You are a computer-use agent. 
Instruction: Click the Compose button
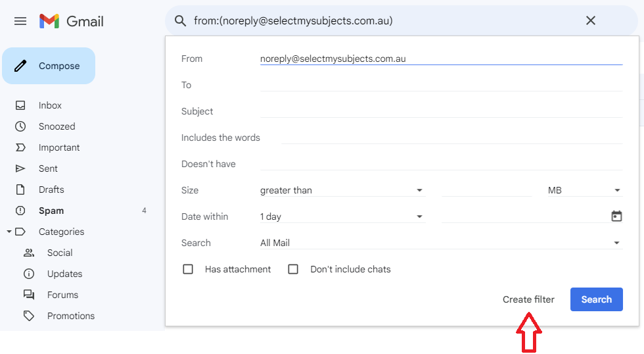[x=49, y=66]
